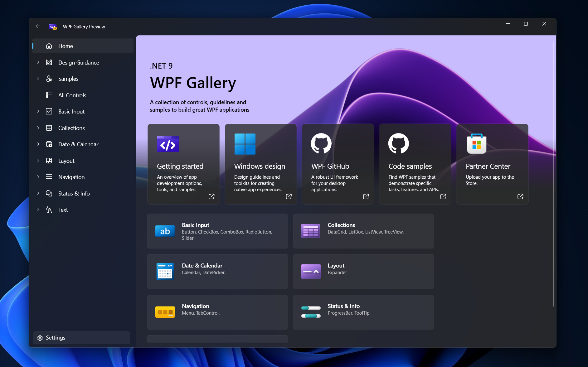
Task: Expand the Samples tree item
Action: pos(38,79)
